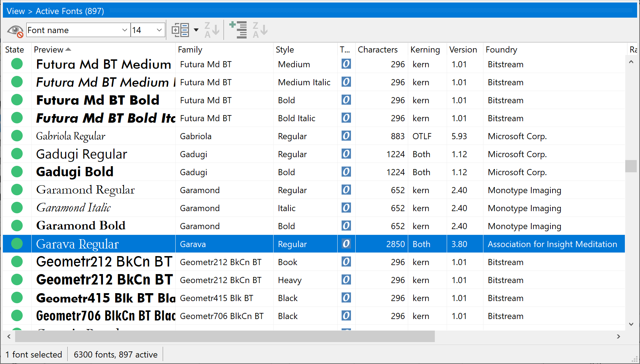Screen dimensions: 640x364
Task: Click OpenType icon in Garamond Regular row
Action: click(346, 190)
